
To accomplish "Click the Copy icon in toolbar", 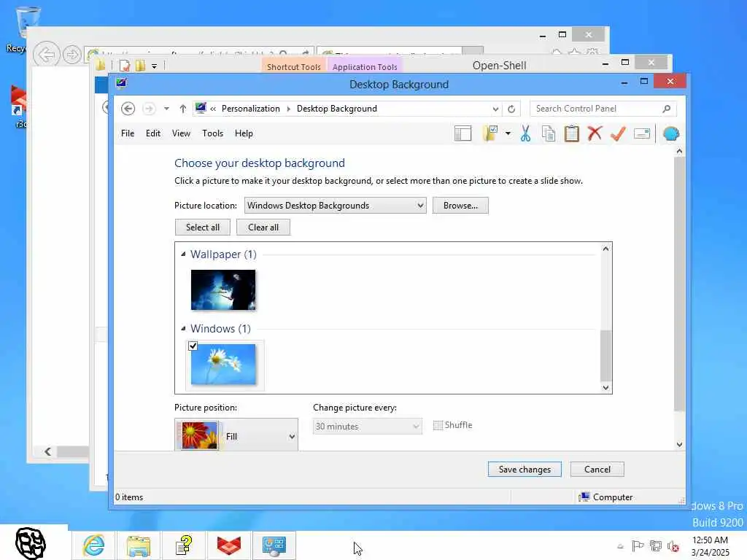I will 549,134.
